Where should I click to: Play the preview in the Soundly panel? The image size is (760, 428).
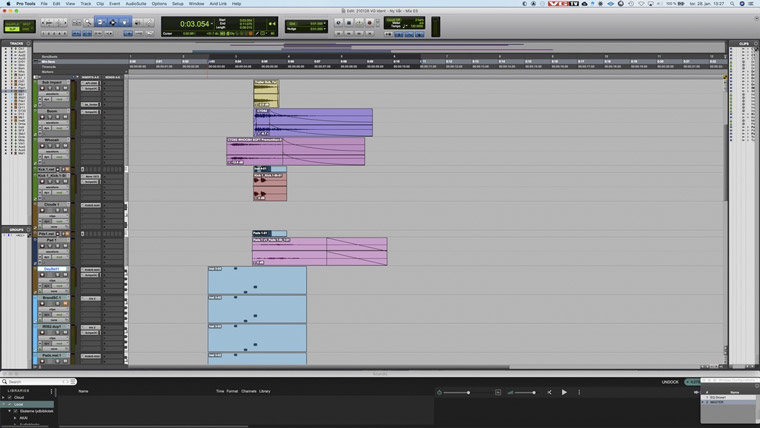pyautogui.click(x=564, y=392)
